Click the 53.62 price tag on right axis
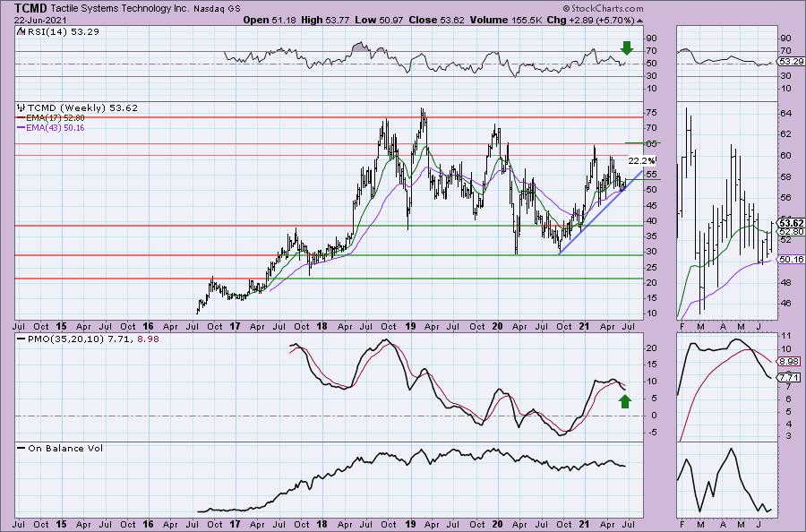This screenshot has height=532, width=806. (x=791, y=223)
